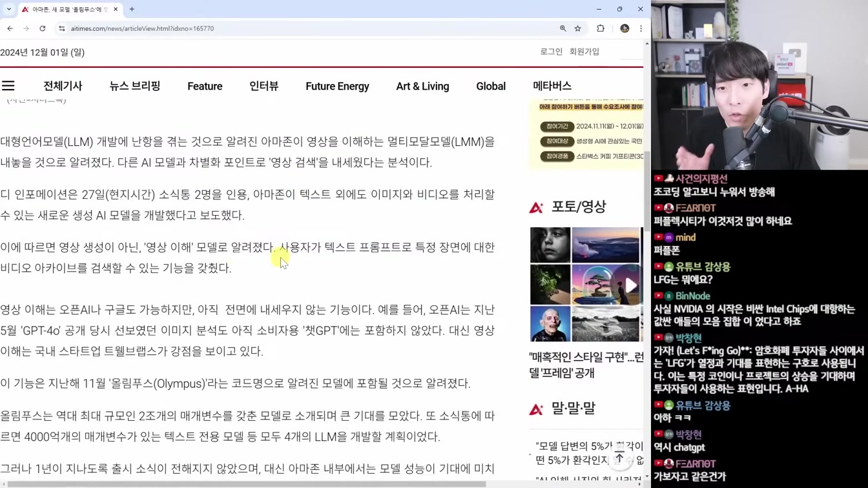Open the Feature menu

click(205, 86)
